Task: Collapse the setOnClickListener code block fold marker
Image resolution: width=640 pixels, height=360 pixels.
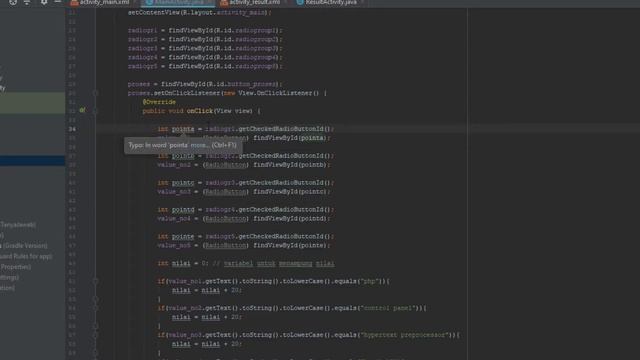Action: [x=95, y=93]
